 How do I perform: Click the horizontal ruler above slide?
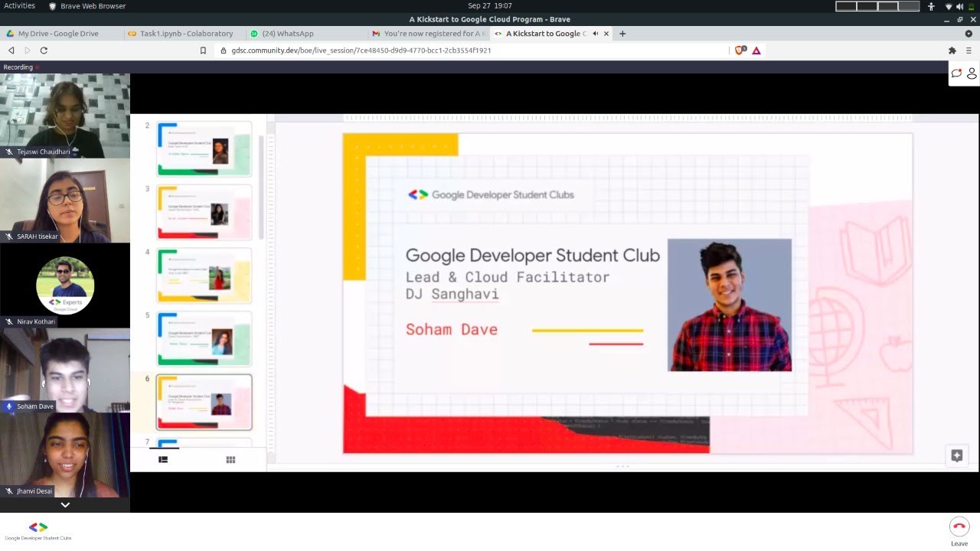[x=626, y=118]
